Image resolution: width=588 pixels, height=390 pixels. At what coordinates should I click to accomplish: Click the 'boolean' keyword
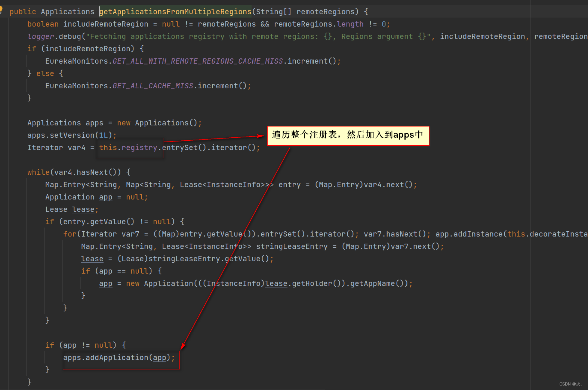click(43, 24)
